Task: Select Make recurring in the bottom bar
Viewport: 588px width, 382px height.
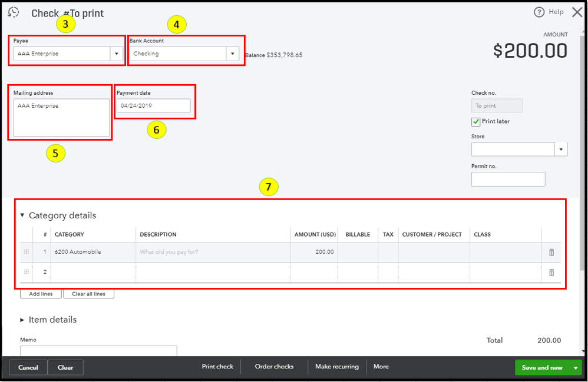Action: click(337, 367)
